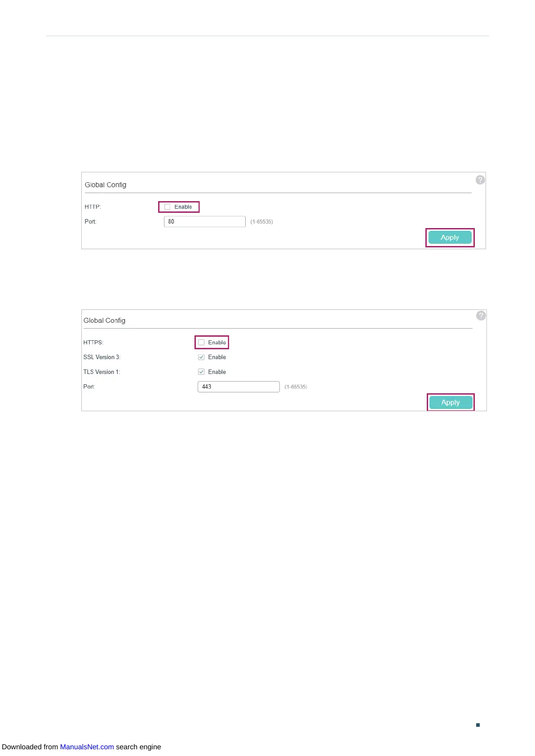This screenshot has height=756, width=535.
Task: Click the SSL Version 3 label
Action: (102, 357)
